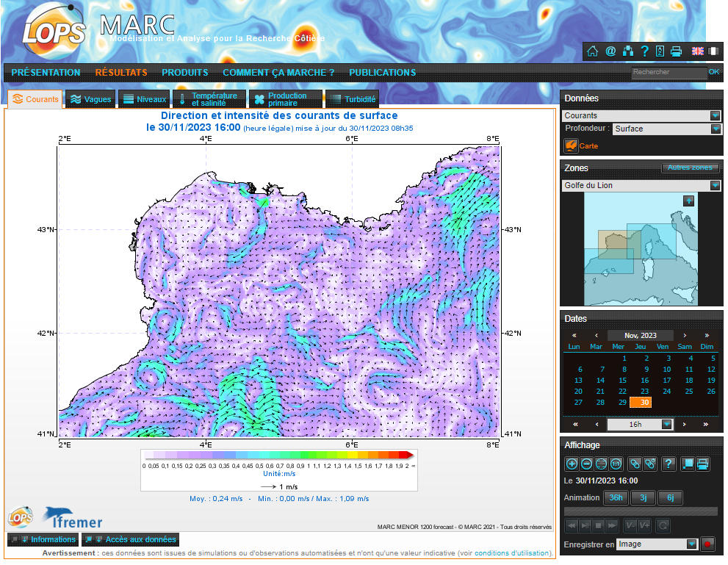Viewport: 728px width, 565px height.
Task: Open the sitemap icon in top toolbar
Action: click(x=627, y=51)
